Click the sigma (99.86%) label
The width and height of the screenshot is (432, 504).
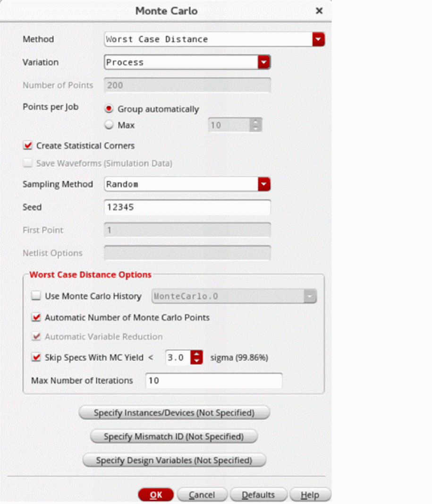(239, 358)
